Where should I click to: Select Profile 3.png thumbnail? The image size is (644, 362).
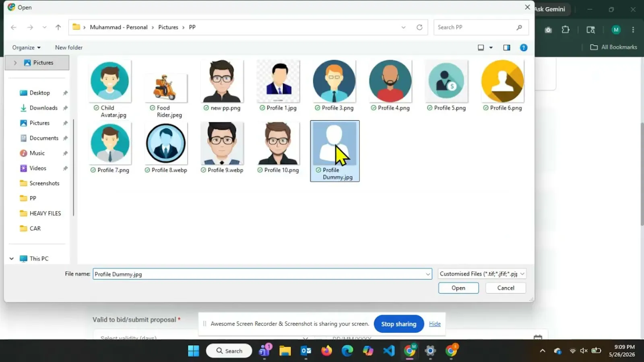tap(334, 81)
